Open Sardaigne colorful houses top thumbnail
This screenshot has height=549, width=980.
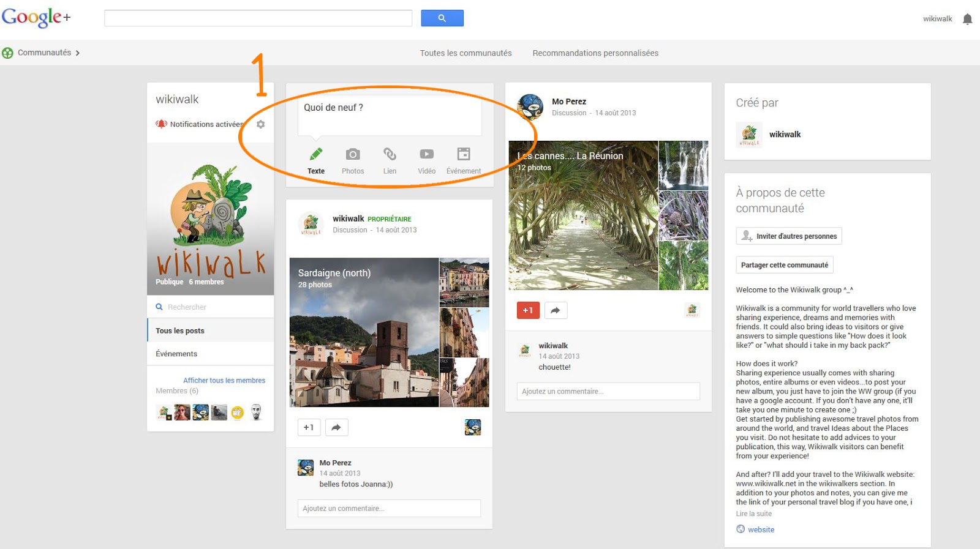pos(464,282)
